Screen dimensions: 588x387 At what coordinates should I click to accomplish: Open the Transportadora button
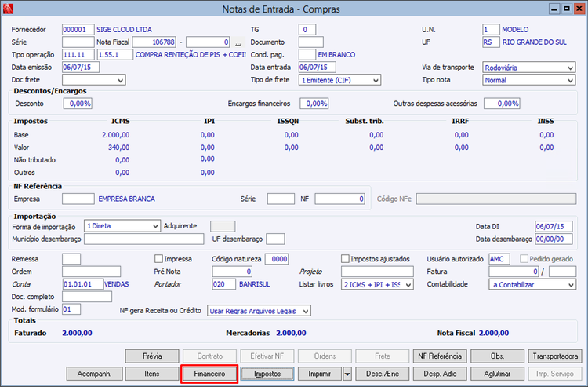pyautogui.click(x=555, y=356)
